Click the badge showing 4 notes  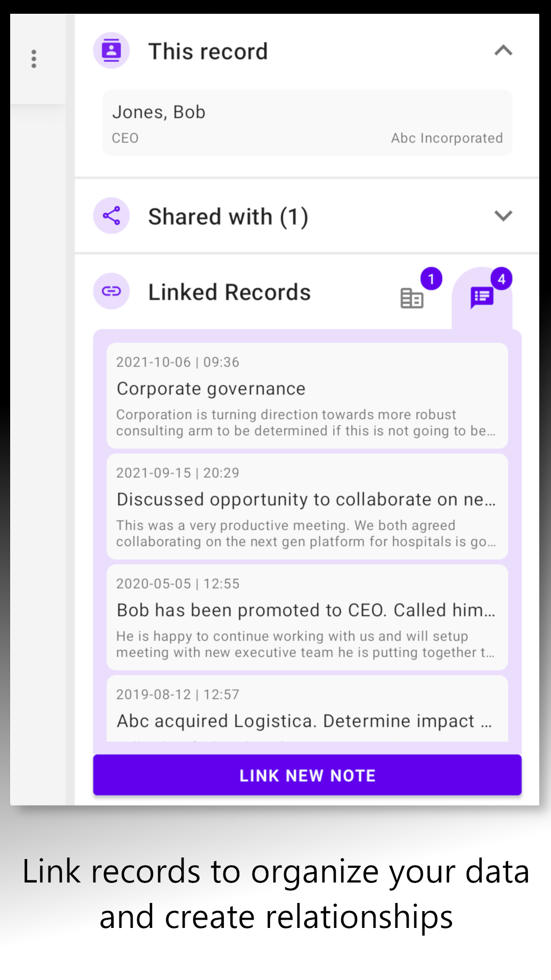502,279
